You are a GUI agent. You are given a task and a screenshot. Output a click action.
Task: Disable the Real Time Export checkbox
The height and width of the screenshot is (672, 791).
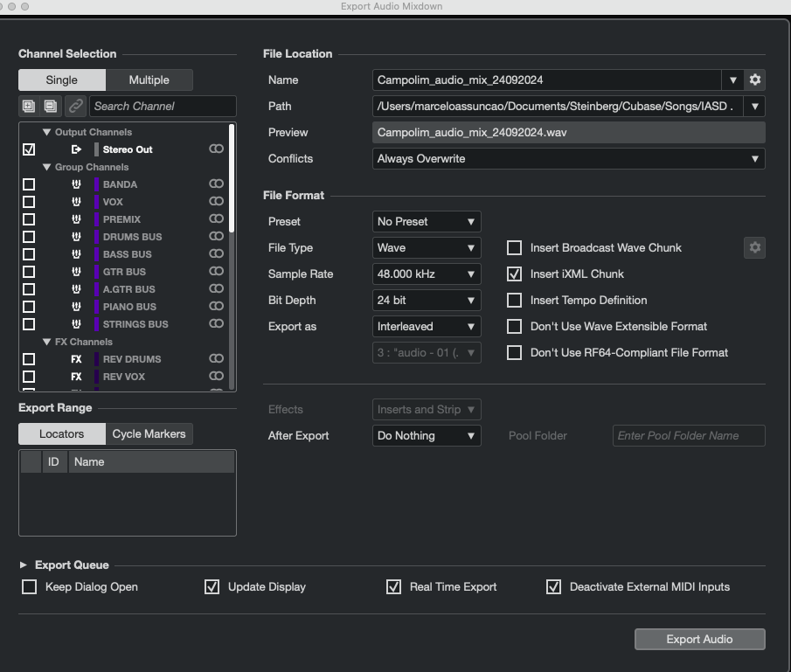pyautogui.click(x=393, y=587)
